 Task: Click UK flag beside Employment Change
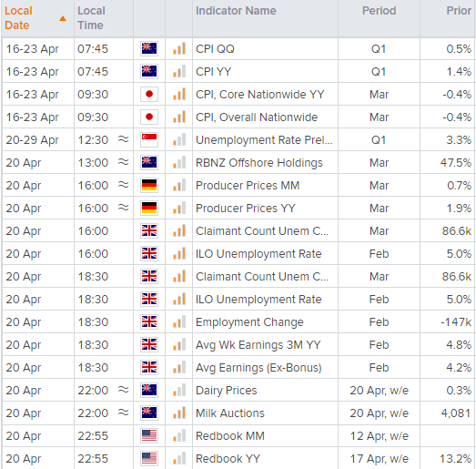149,322
